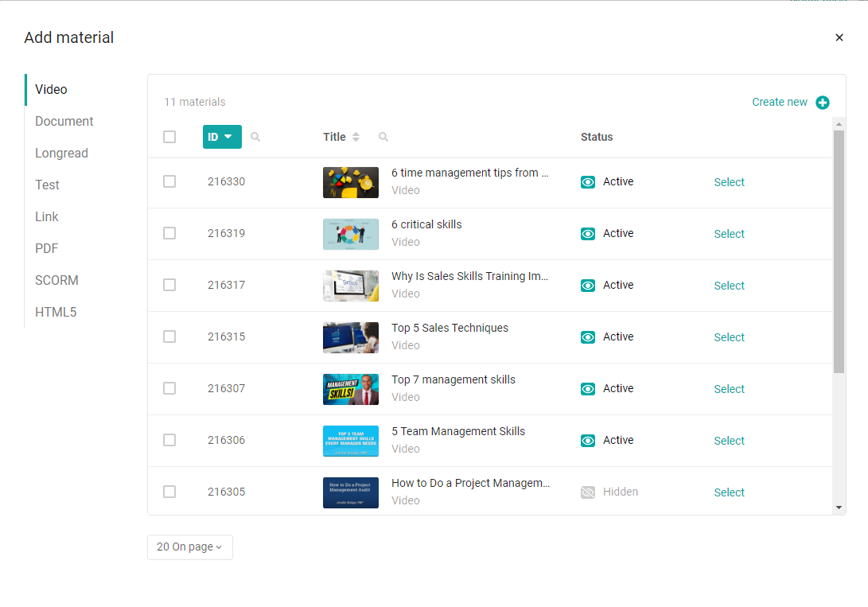Click the Why Is Sales Skills thumbnail

pos(351,286)
